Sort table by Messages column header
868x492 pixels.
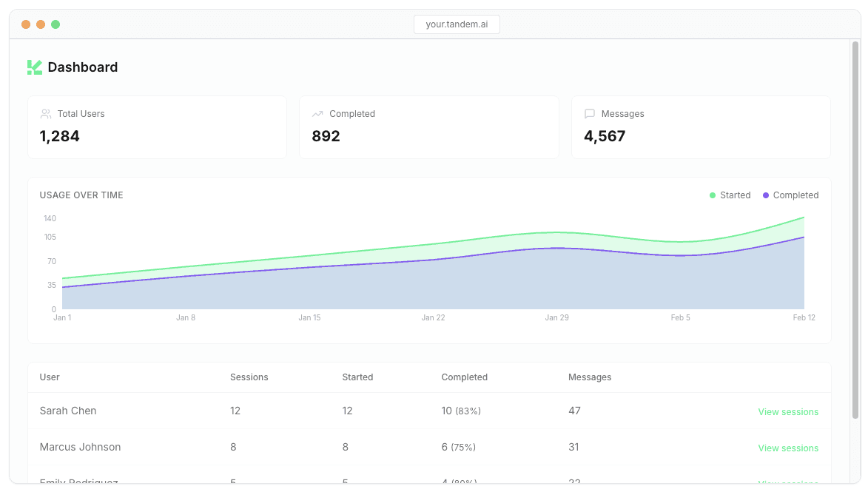pos(590,377)
